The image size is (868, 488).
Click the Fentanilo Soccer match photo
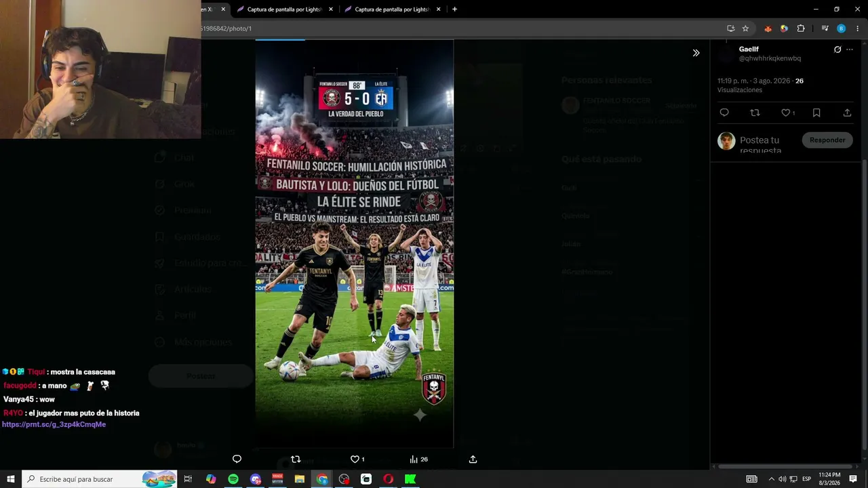point(354,243)
